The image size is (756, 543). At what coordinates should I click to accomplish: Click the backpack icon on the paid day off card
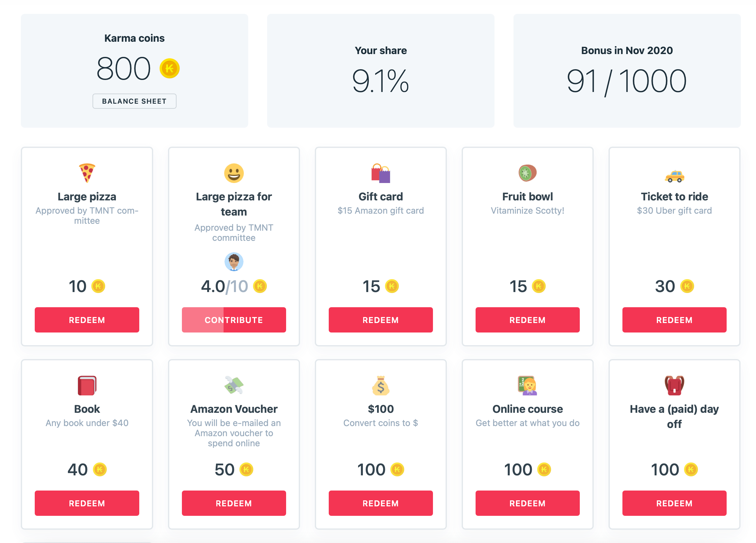674,386
